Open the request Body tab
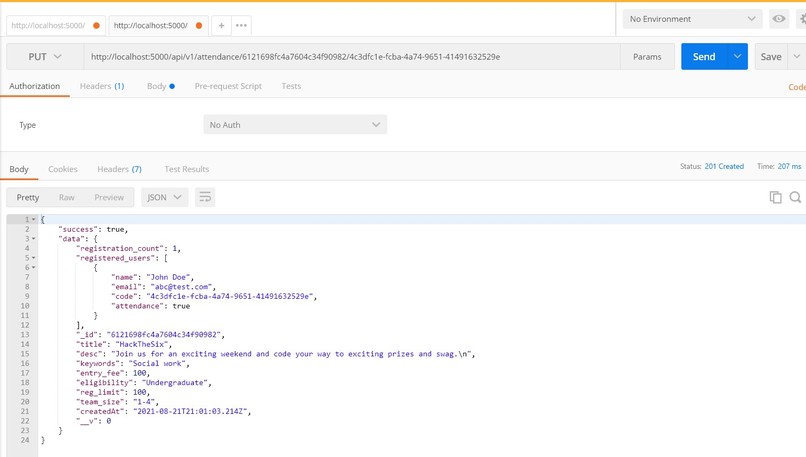 point(160,86)
